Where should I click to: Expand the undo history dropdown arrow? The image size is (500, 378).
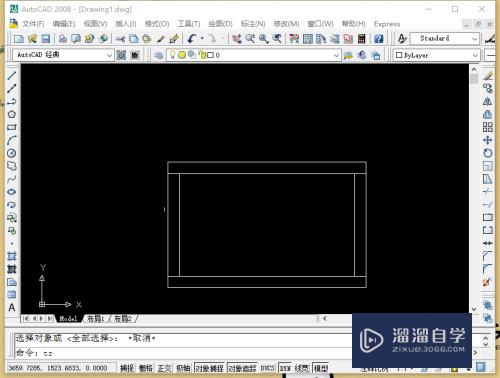(202, 39)
